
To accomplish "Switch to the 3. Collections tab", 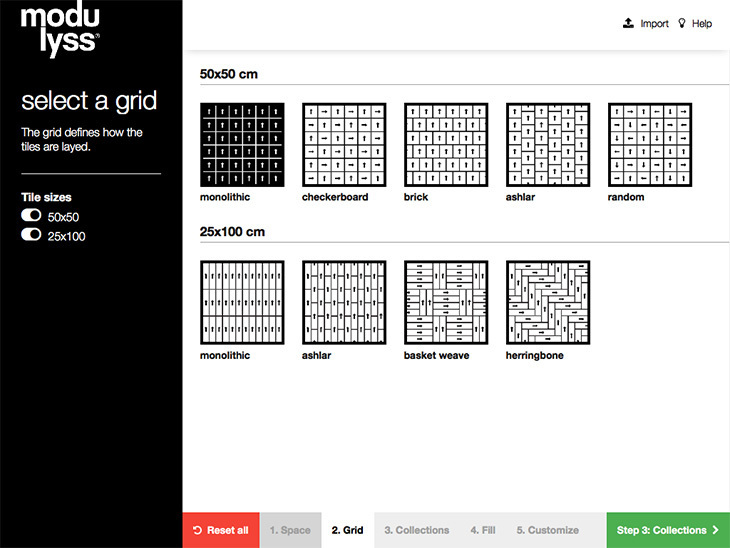I will pyautogui.click(x=417, y=530).
